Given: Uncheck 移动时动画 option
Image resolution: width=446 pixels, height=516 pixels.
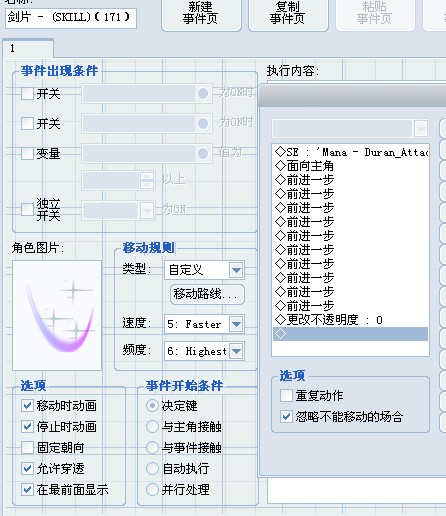Looking at the screenshot, I should pyautogui.click(x=27, y=406).
